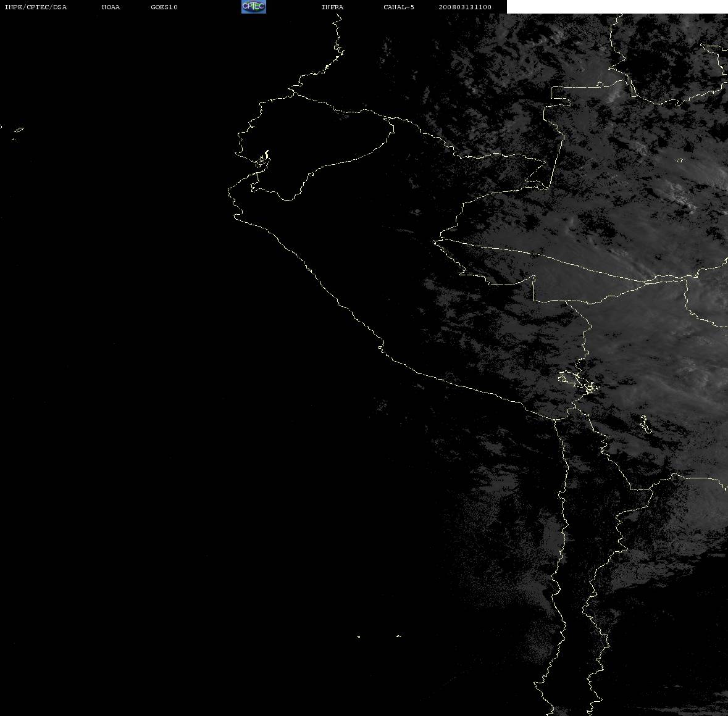Click the three-border junction point in east
This screenshot has width=728, height=716.
coord(686,278)
